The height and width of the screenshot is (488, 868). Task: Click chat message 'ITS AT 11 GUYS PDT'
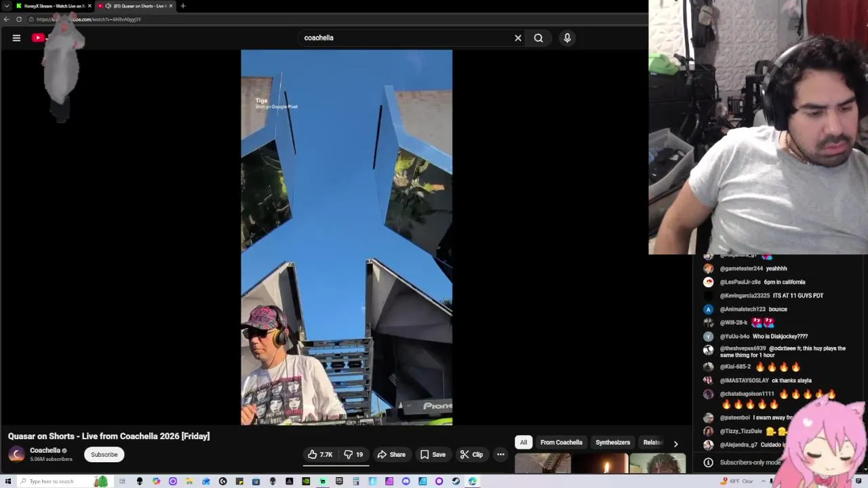pos(798,296)
